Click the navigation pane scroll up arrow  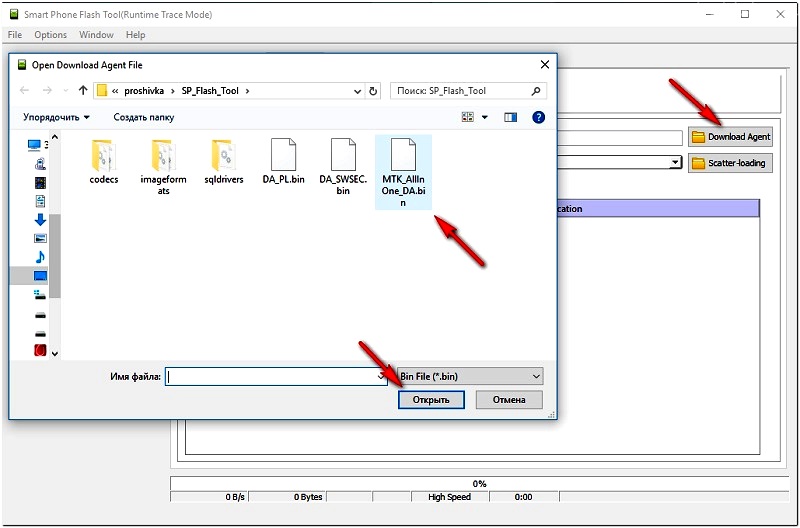(55, 137)
